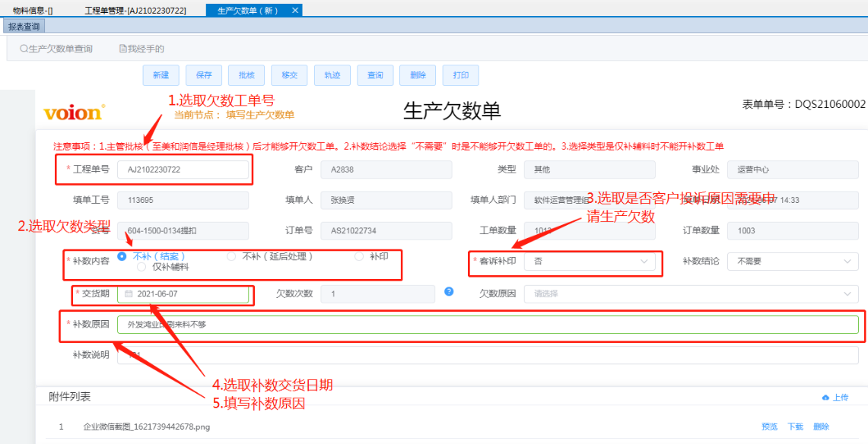Open the 报表查询 tab
The width and height of the screenshot is (868, 444).
coord(24,26)
